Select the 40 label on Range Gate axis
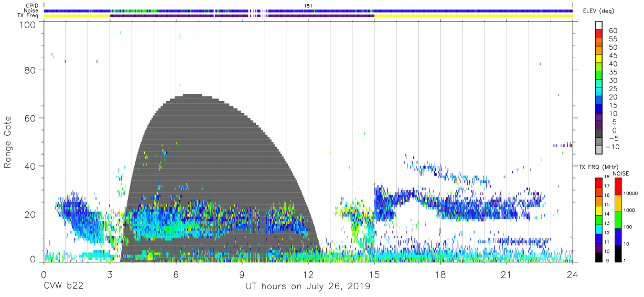The width and height of the screenshot is (644, 297). (30, 166)
